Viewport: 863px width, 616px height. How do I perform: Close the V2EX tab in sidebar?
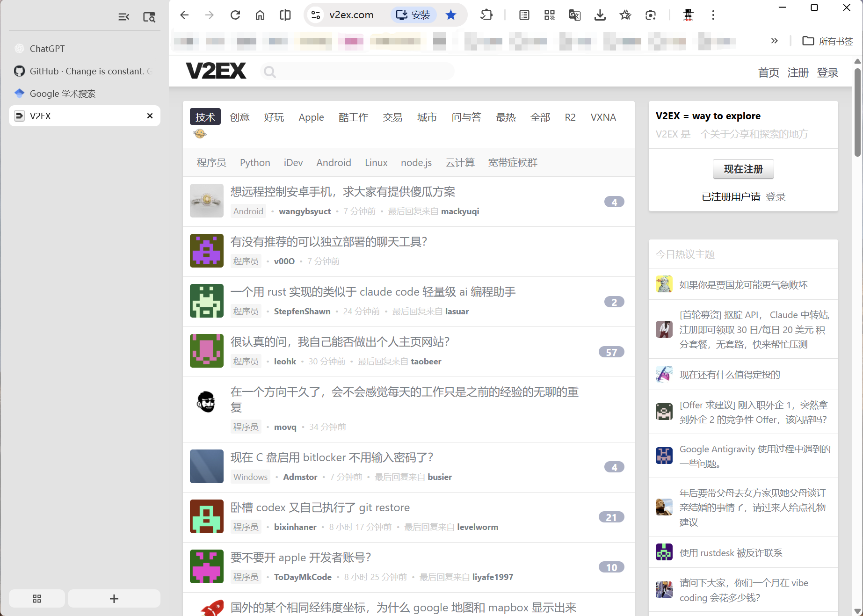[150, 116]
